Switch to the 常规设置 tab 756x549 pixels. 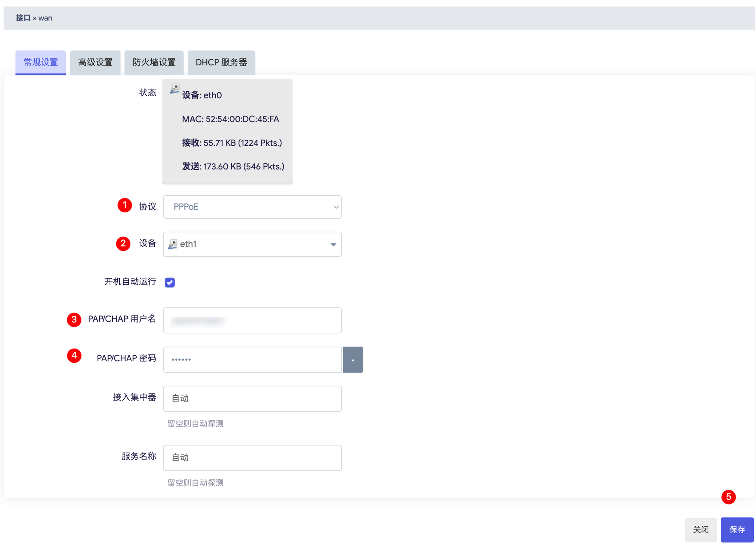click(x=41, y=62)
